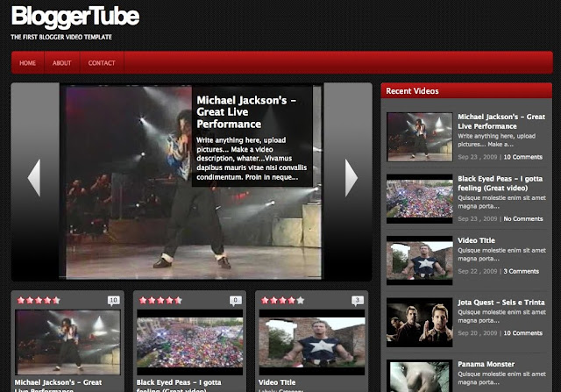Open 10 Comments link dated Sep 23, 2009

(x=522, y=157)
